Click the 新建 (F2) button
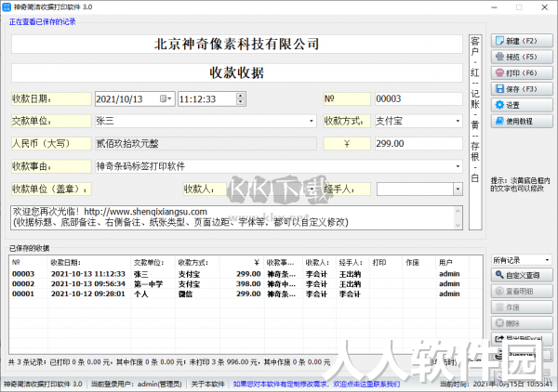This screenshot has height=392, width=558. pos(522,41)
